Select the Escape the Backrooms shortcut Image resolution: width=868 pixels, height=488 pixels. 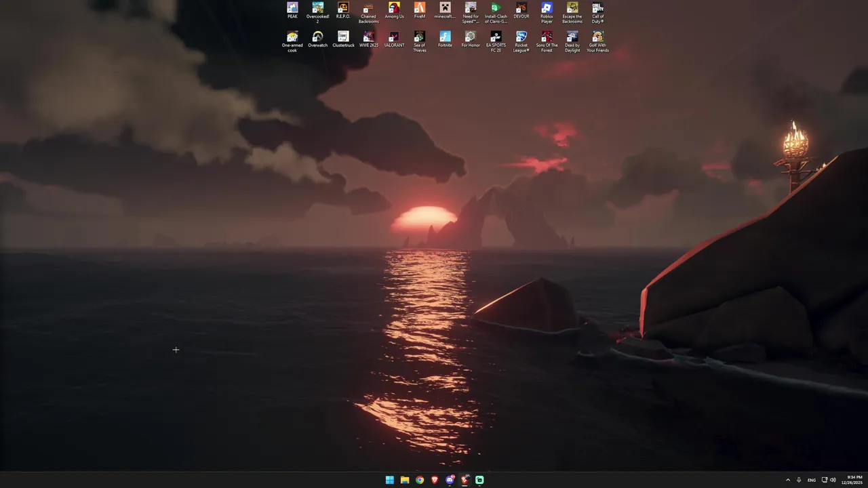click(572, 12)
